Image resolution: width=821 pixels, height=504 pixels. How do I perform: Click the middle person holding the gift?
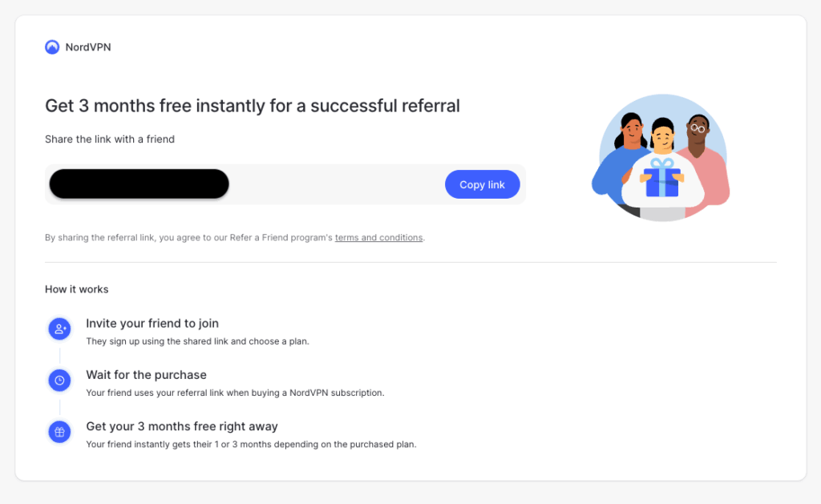tap(662, 138)
